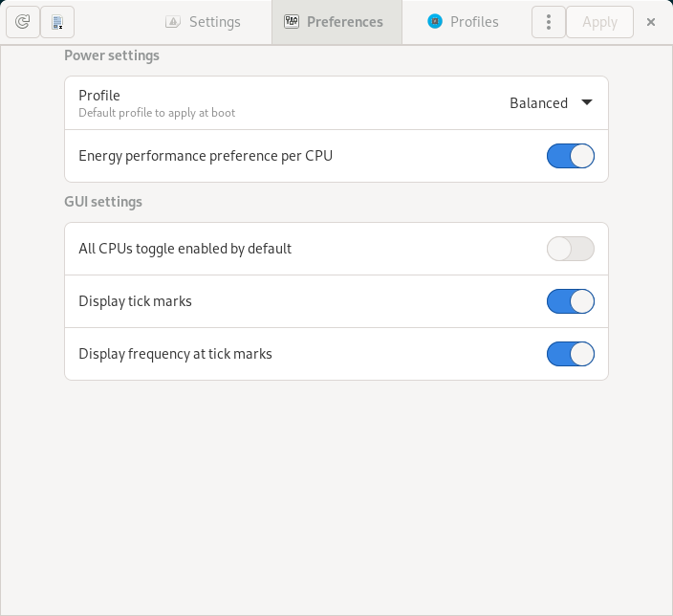Click the Preferences tab's sliders icon

pyautogui.click(x=293, y=22)
